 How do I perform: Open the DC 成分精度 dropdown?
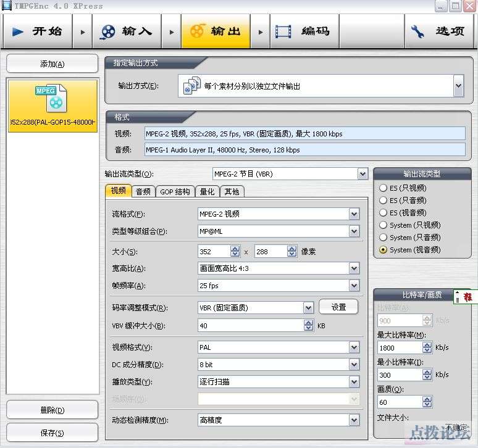point(354,364)
